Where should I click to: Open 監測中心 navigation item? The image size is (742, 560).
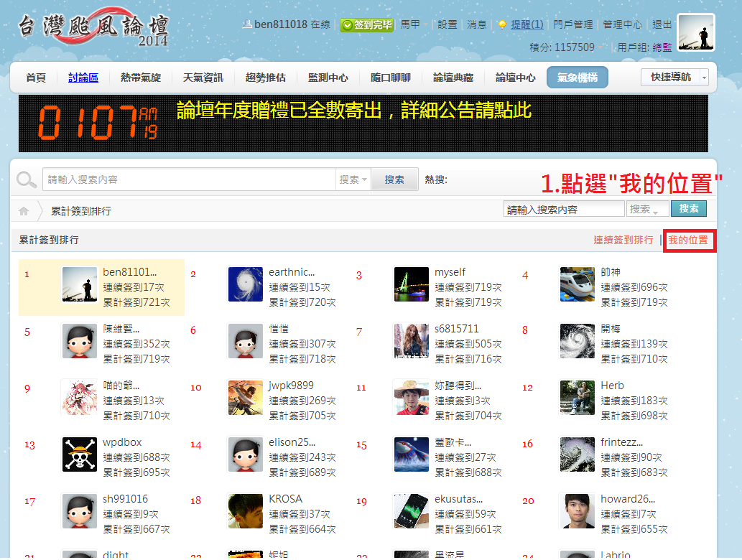click(x=328, y=78)
